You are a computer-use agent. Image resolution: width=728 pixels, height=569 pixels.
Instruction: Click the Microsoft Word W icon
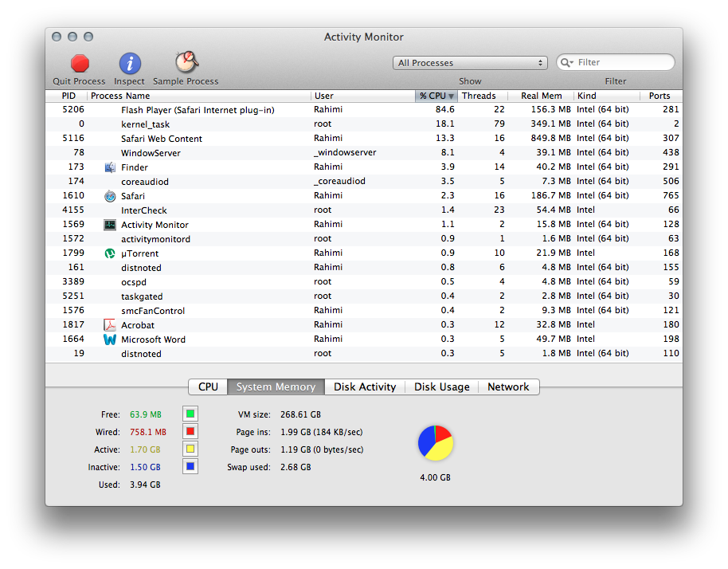[110, 339]
